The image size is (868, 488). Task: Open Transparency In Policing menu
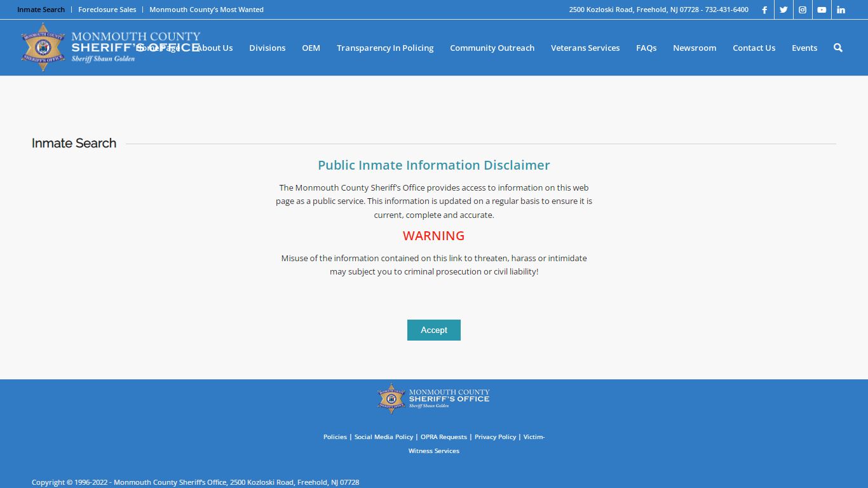click(385, 48)
